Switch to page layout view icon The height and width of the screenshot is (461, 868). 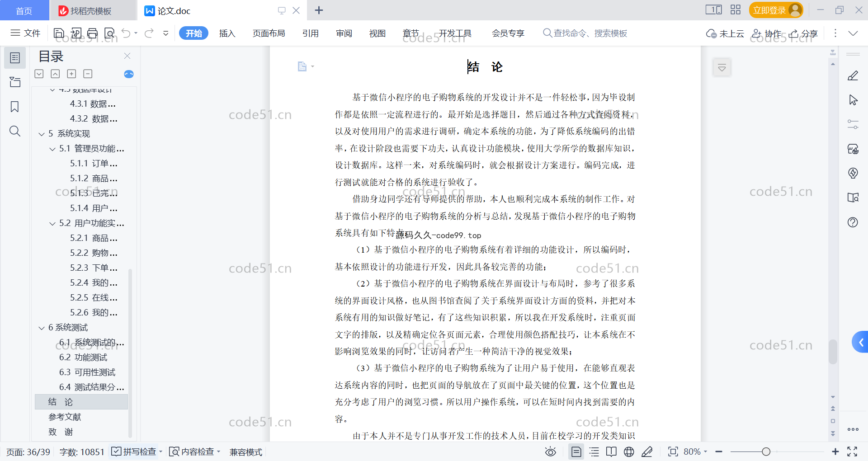[576, 452]
